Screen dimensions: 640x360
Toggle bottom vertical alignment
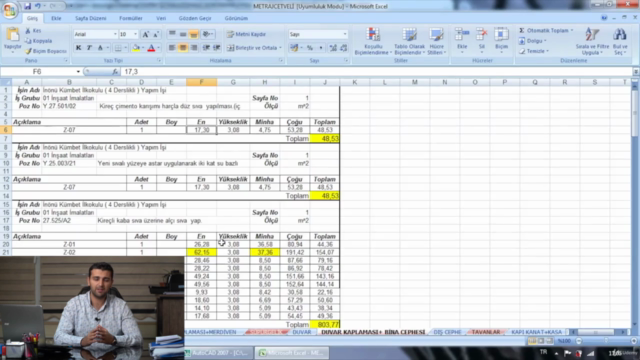[x=193, y=34]
